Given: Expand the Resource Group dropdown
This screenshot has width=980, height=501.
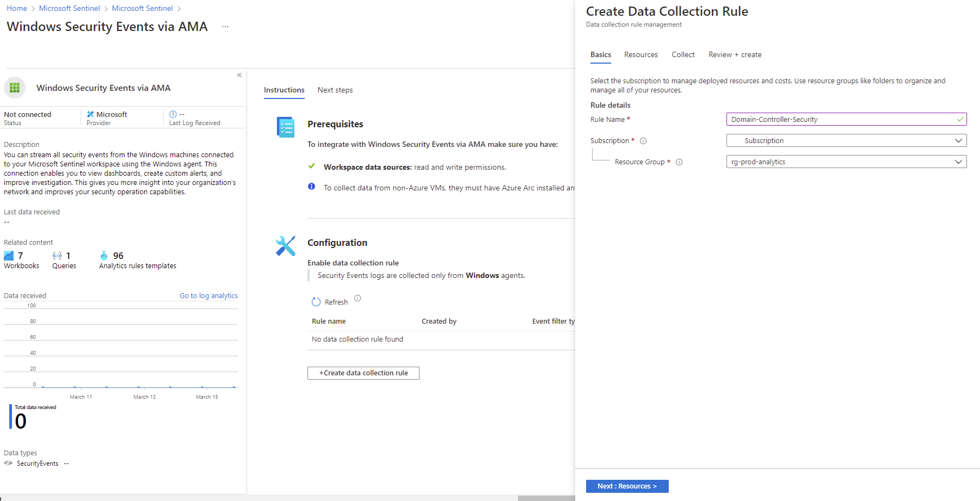Looking at the screenshot, I should coord(846,162).
